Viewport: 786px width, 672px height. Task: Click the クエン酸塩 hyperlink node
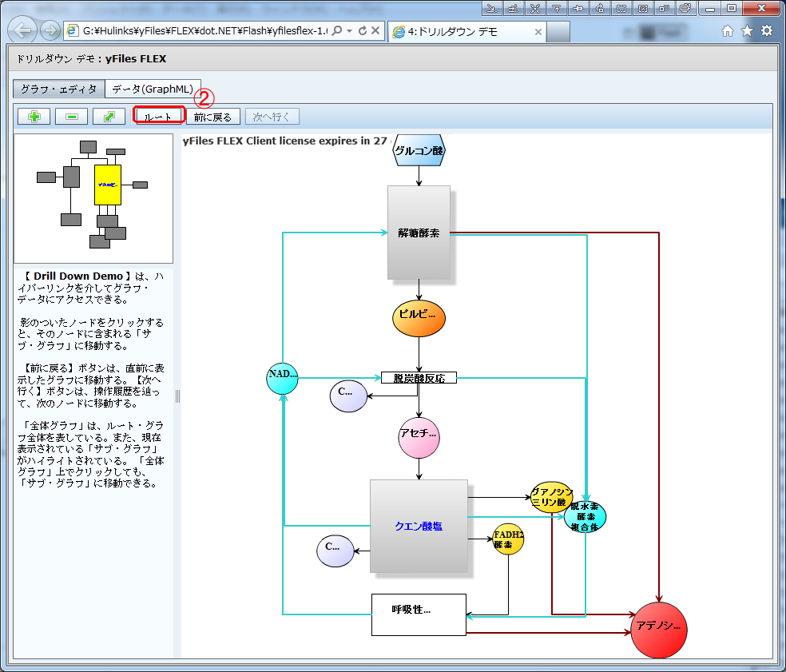click(419, 526)
